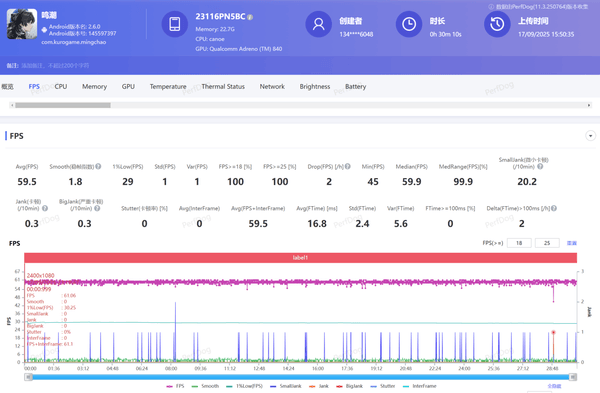Select the red label1 bar
This screenshot has width=600, height=393.
point(300,258)
